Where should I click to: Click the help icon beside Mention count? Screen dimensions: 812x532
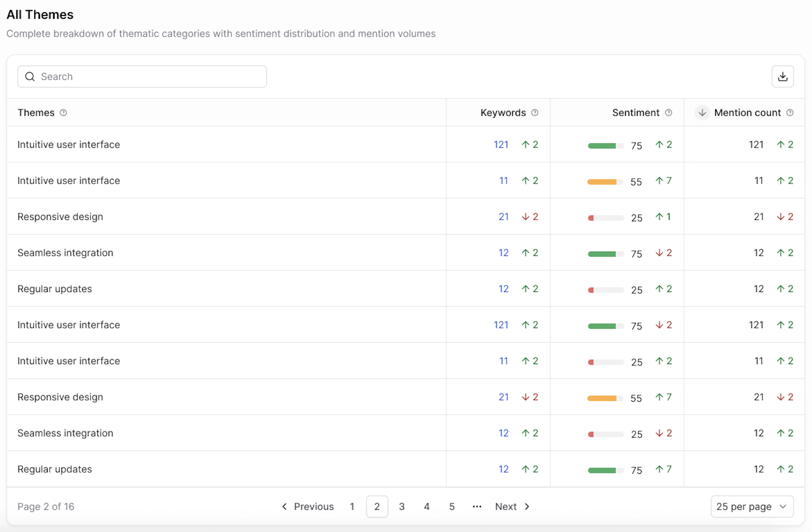point(790,113)
